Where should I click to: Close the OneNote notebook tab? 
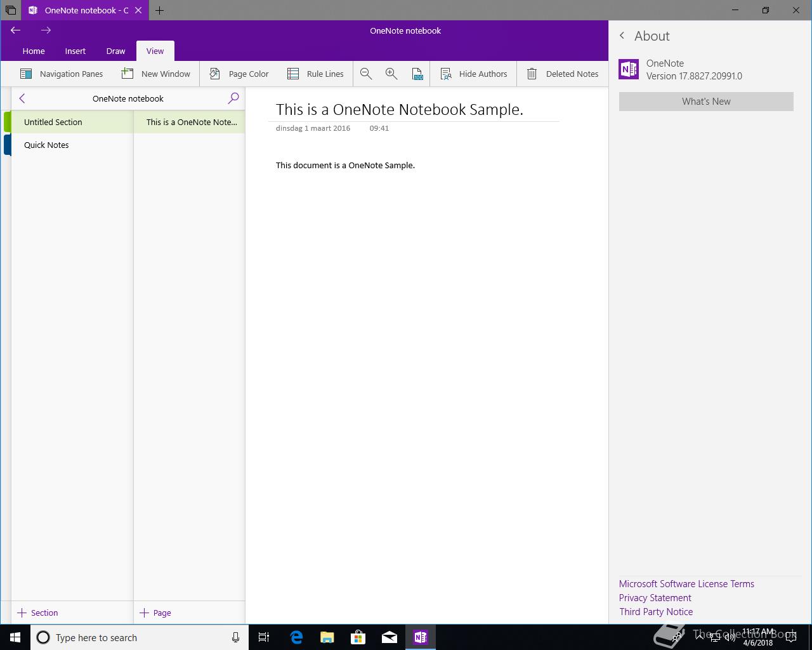[x=138, y=10]
